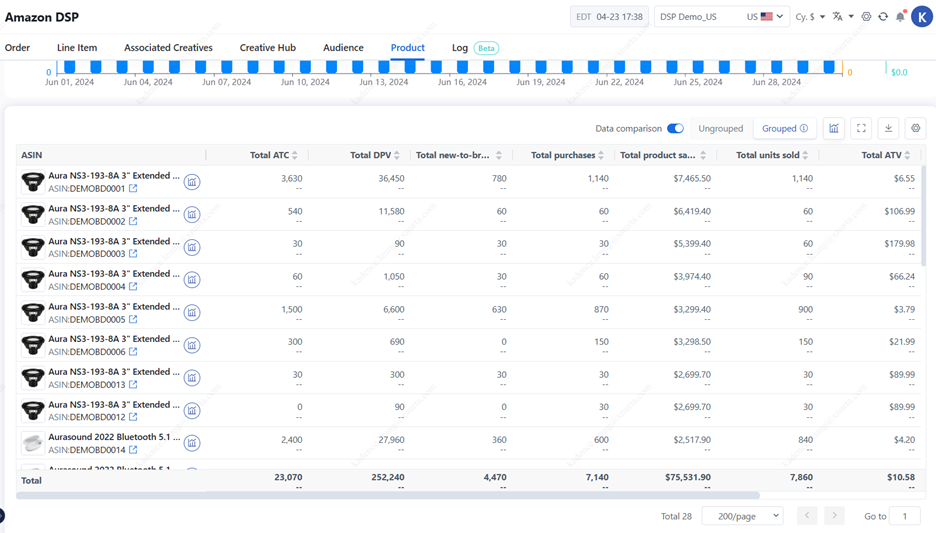Click the fullscreen expand icon
The image size is (936, 533).
pyautogui.click(x=861, y=128)
